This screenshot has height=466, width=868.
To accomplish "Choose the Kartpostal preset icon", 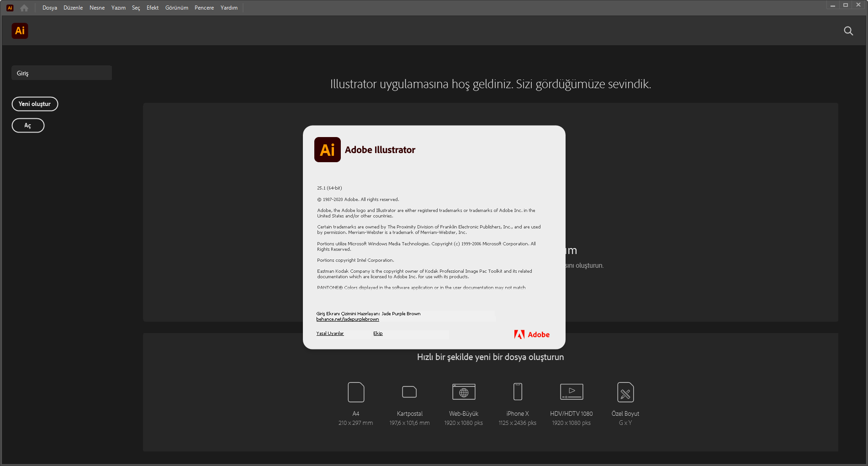I will pos(409,392).
